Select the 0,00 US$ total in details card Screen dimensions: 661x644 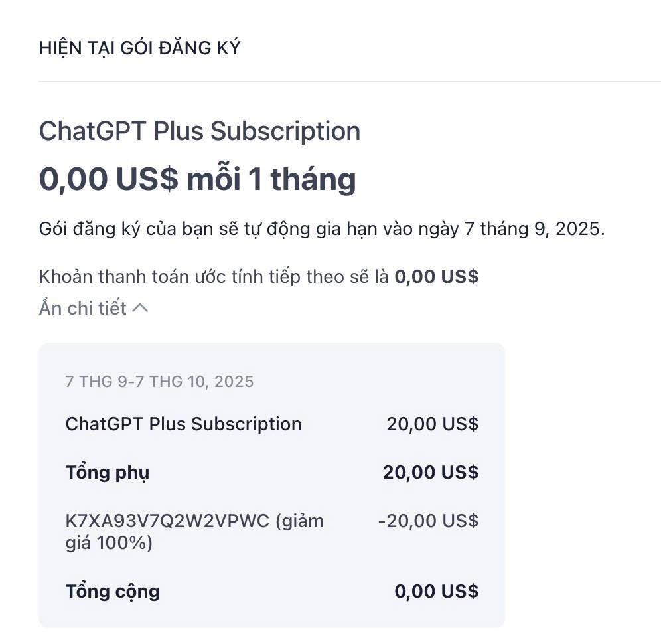(436, 591)
